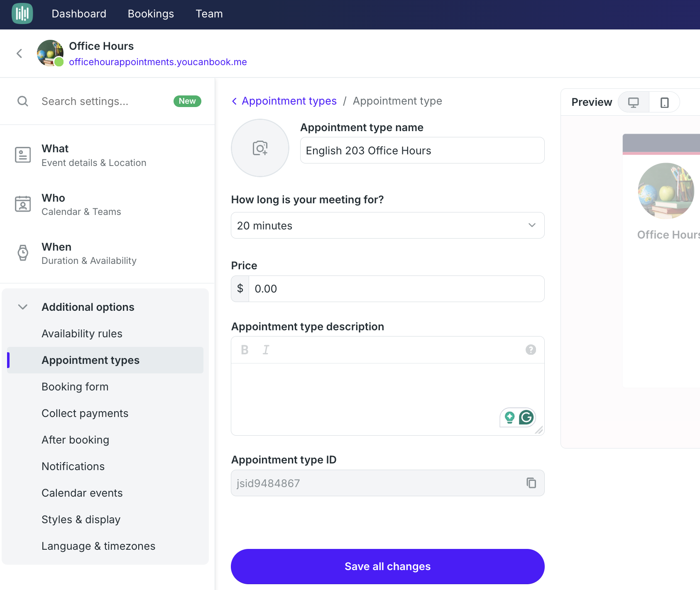Open the description editor help icon
Viewport: 700px width, 590px height.
pyautogui.click(x=531, y=350)
